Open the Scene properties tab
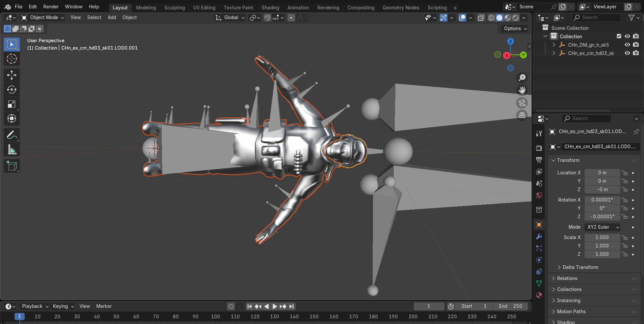Screen dimensions: 644x324 coord(539,183)
